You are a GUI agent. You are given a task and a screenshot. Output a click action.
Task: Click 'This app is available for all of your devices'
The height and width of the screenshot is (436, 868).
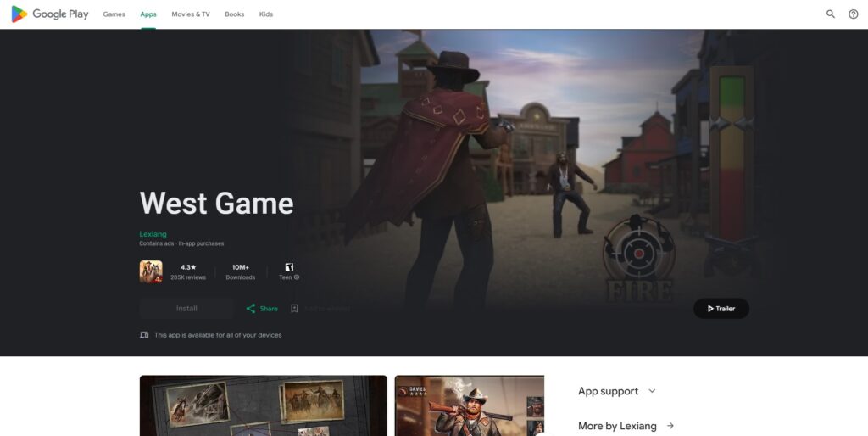[218, 335]
